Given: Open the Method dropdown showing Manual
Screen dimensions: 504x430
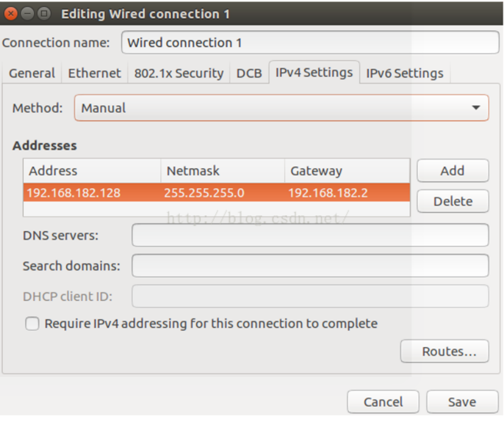Looking at the screenshot, I should [281, 108].
